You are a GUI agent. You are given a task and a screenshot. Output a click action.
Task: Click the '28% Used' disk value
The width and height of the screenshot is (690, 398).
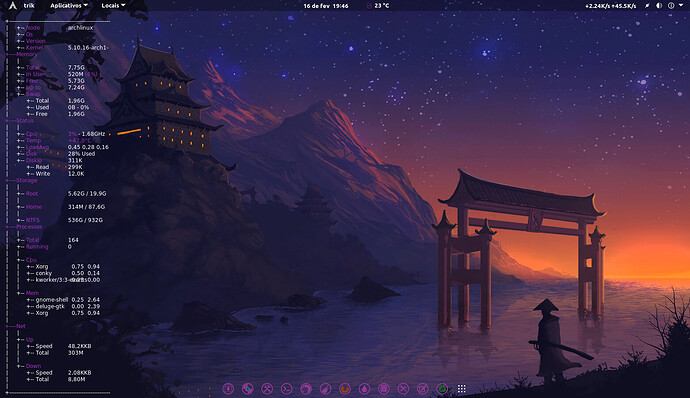pos(81,154)
